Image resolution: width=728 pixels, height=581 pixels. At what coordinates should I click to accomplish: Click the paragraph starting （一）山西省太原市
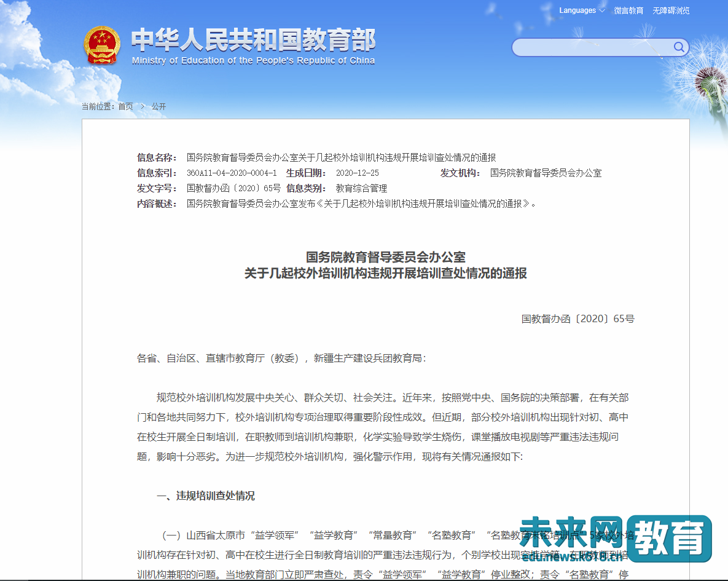pyautogui.click(x=385, y=555)
